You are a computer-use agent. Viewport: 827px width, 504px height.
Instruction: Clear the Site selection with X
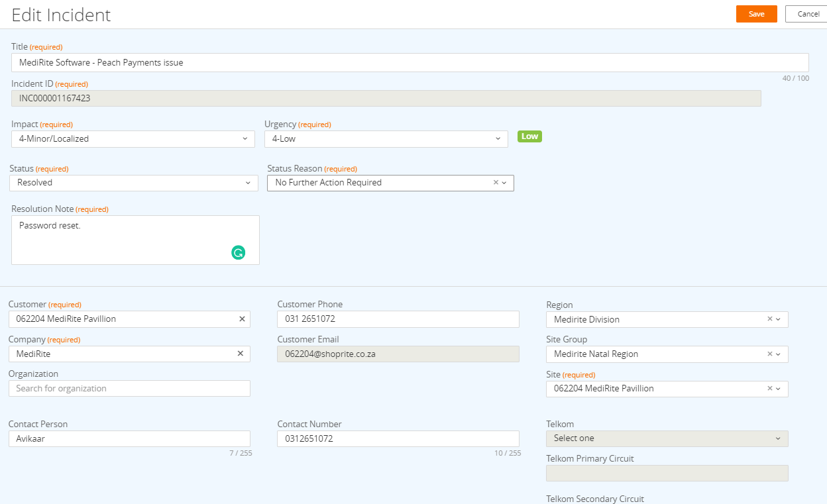(x=770, y=389)
